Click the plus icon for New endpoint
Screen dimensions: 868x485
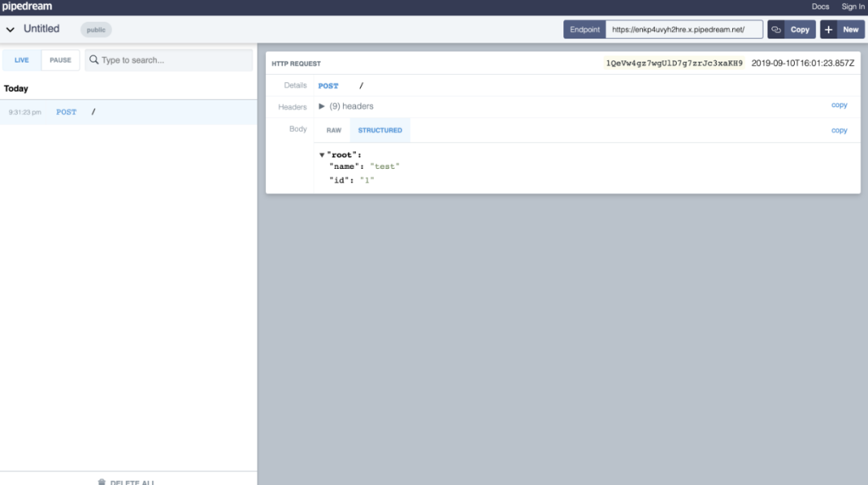coord(828,30)
